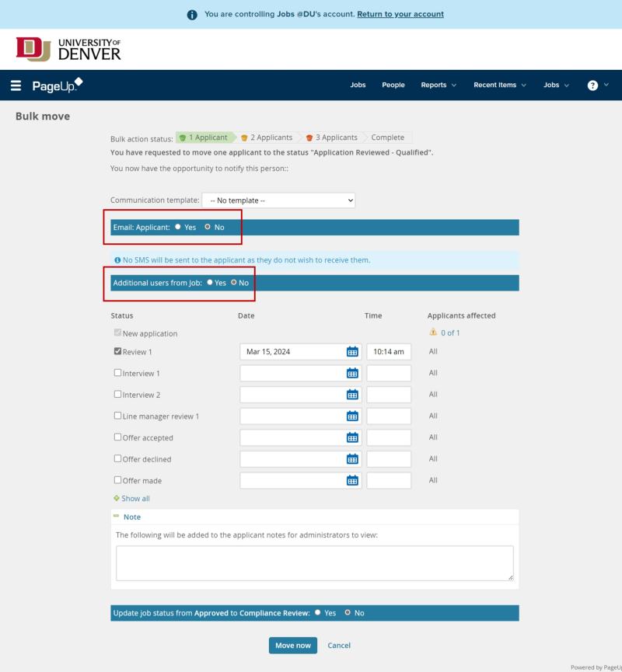Open calendar icon for Offer accepted row
Viewport: 622px width, 672px height.
point(352,438)
